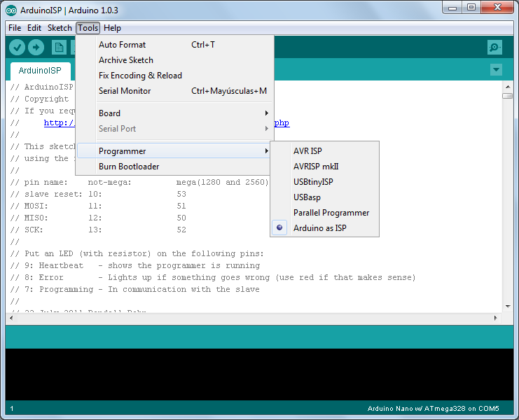Image resolution: width=519 pixels, height=420 pixels.
Task: Click the vertical scrollbar up arrow
Action: pyautogui.click(x=508, y=87)
